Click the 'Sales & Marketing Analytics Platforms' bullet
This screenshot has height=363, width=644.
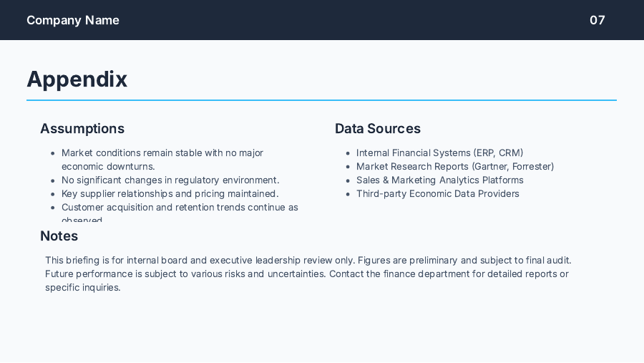tap(439, 180)
